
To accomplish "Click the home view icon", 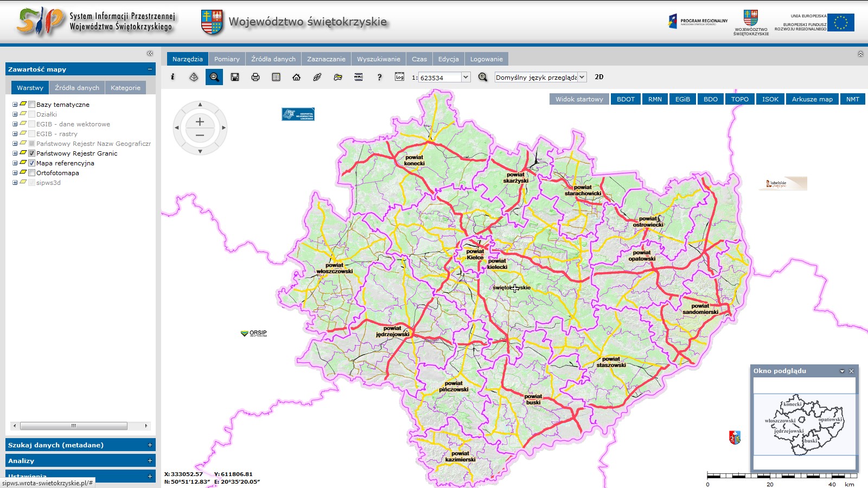I will (x=297, y=77).
